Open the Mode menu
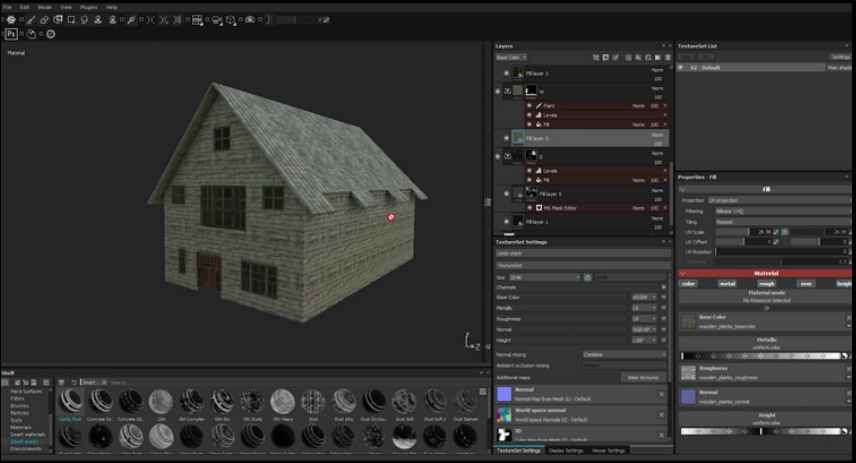 coord(45,7)
